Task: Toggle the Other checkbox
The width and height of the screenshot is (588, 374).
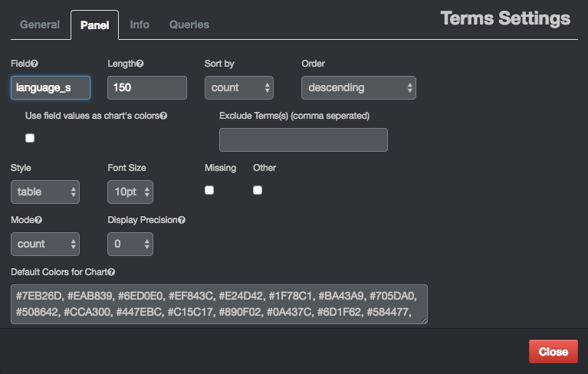Action: click(258, 190)
